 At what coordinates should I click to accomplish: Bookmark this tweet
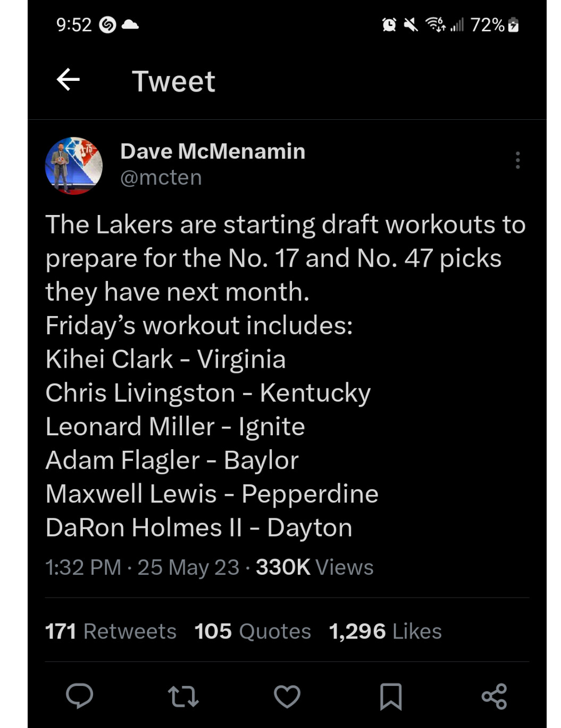(x=391, y=696)
